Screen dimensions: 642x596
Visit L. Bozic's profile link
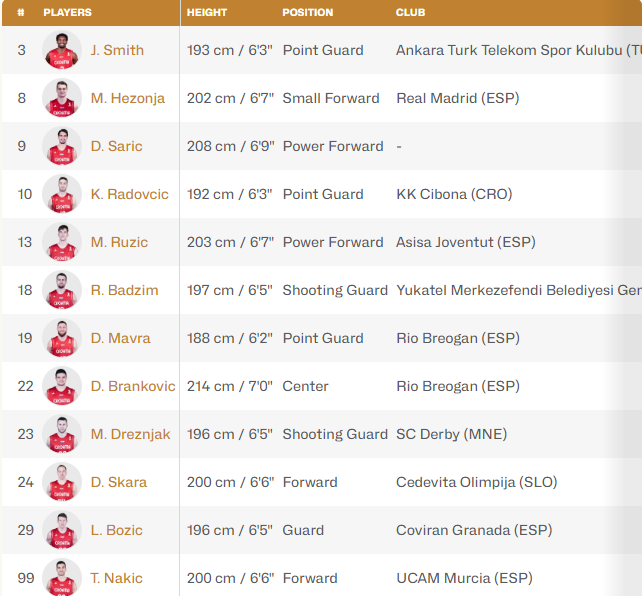point(116,530)
